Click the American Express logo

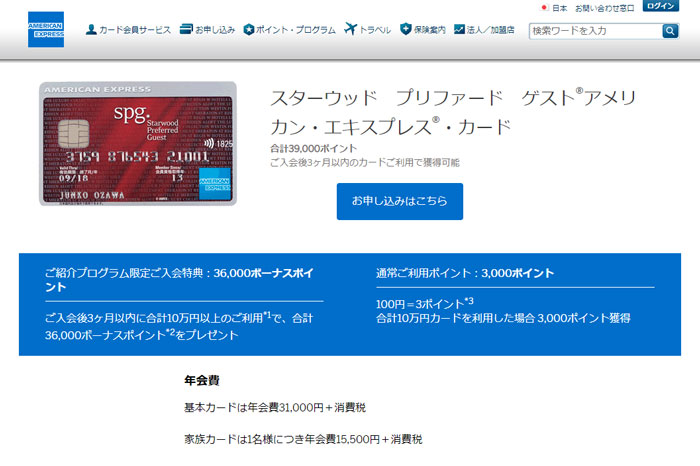pos(46,29)
